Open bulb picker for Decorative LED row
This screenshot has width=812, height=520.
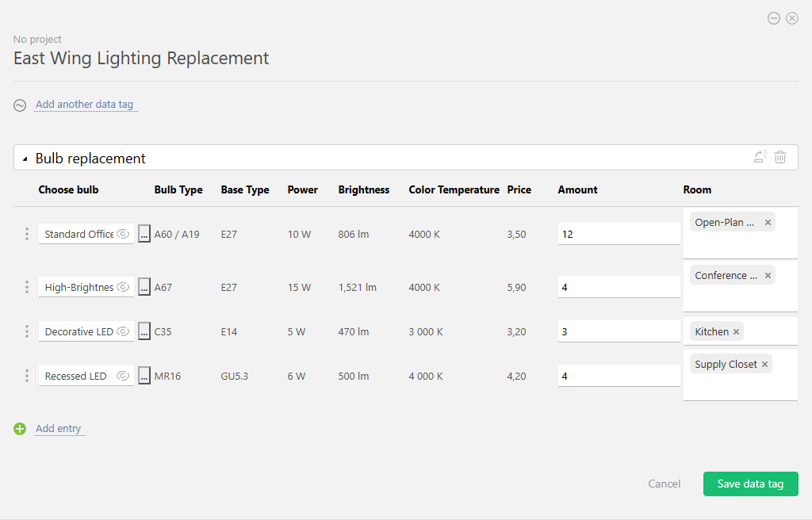click(x=144, y=331)
